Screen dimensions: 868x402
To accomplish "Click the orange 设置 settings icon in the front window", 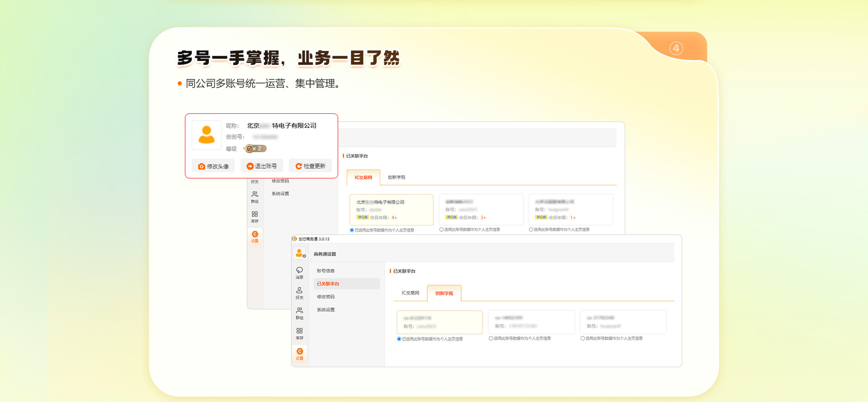I will [300, 354].
